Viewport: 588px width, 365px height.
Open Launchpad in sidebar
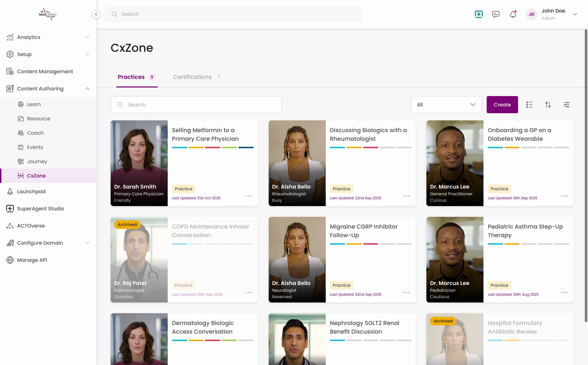tap(48, 191)
